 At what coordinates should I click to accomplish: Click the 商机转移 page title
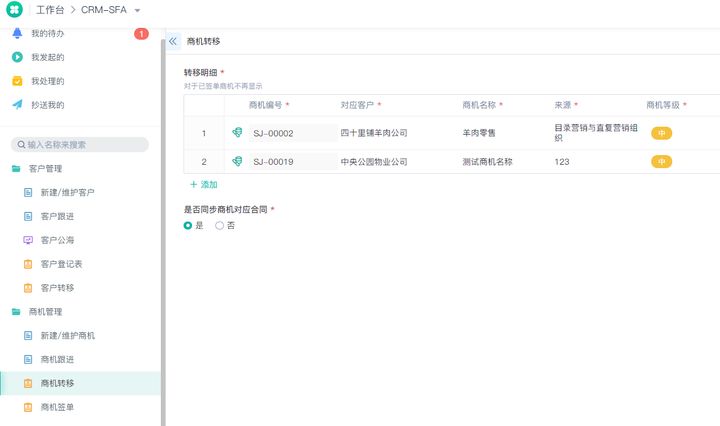[x=203, y=41]
